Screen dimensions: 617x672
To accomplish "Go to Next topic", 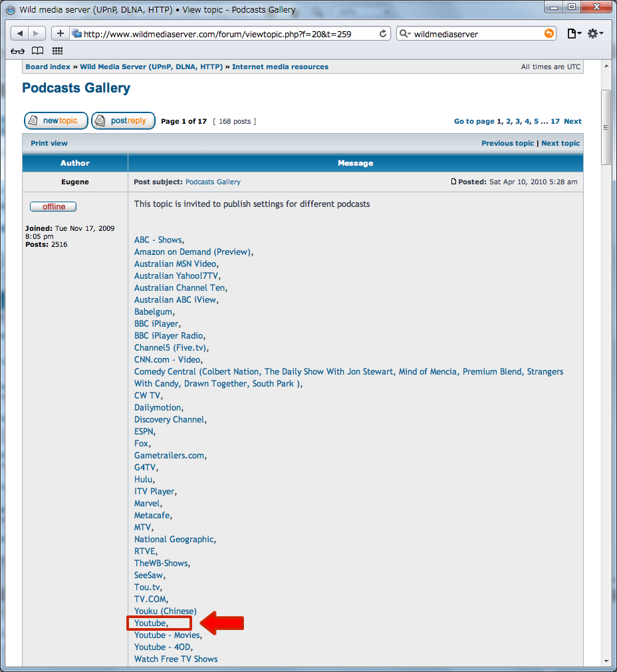I will point(560,143).
